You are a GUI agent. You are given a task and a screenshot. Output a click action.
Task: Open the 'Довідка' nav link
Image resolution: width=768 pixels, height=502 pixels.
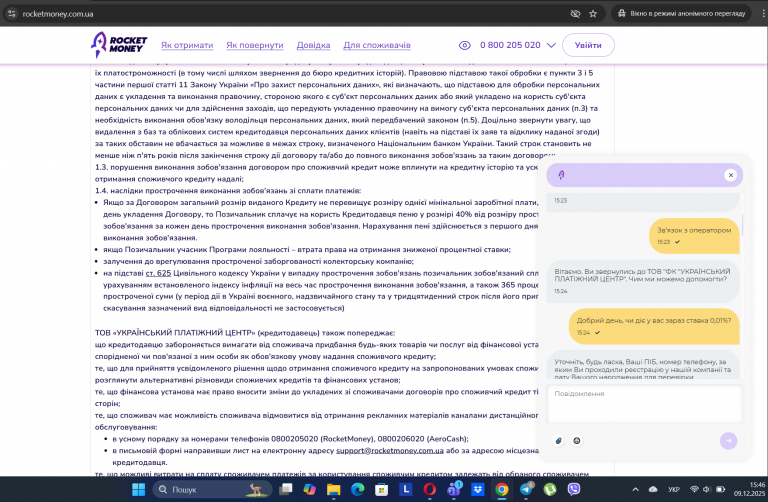(313, 45)
